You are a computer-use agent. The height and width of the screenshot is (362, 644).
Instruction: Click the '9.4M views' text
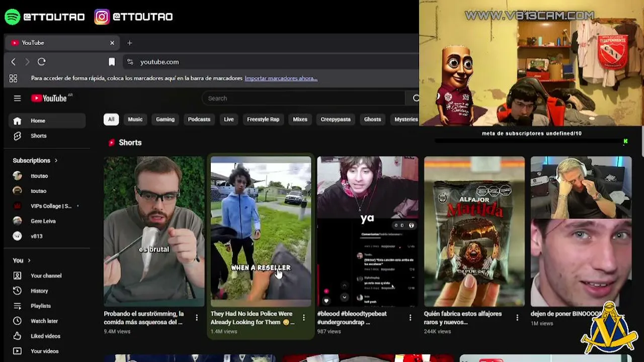(117, 331)
